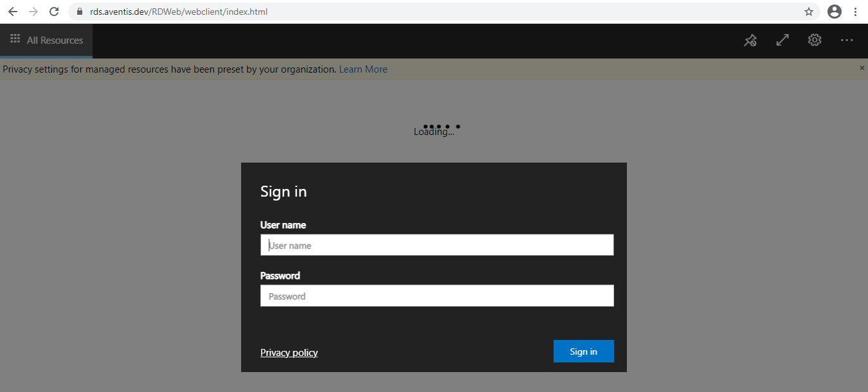868x392 pixels.
Task: Open the Chrome profile avatar icon
Action: (x=835, y=12)
